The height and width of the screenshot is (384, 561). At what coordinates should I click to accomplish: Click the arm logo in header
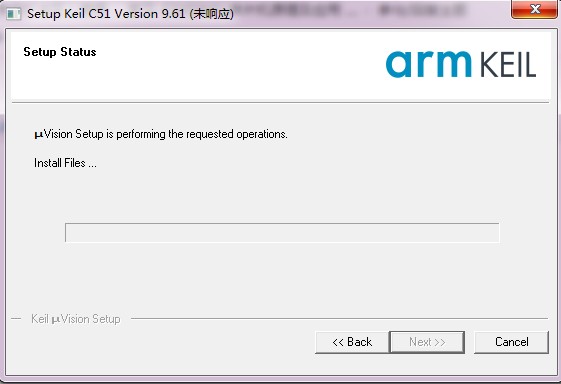(429, 64)
